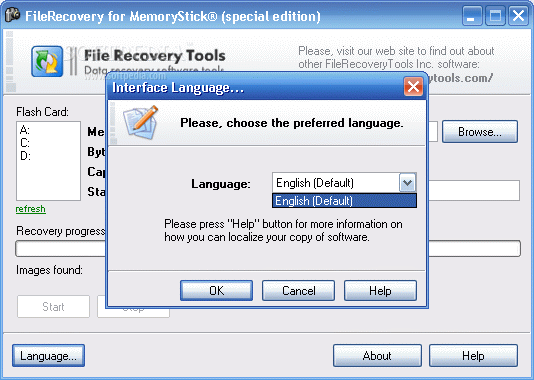The height and width of the screenshot is (380, 534).
Task: Click the disabled Start button
Action: click(x=53, y=307)
